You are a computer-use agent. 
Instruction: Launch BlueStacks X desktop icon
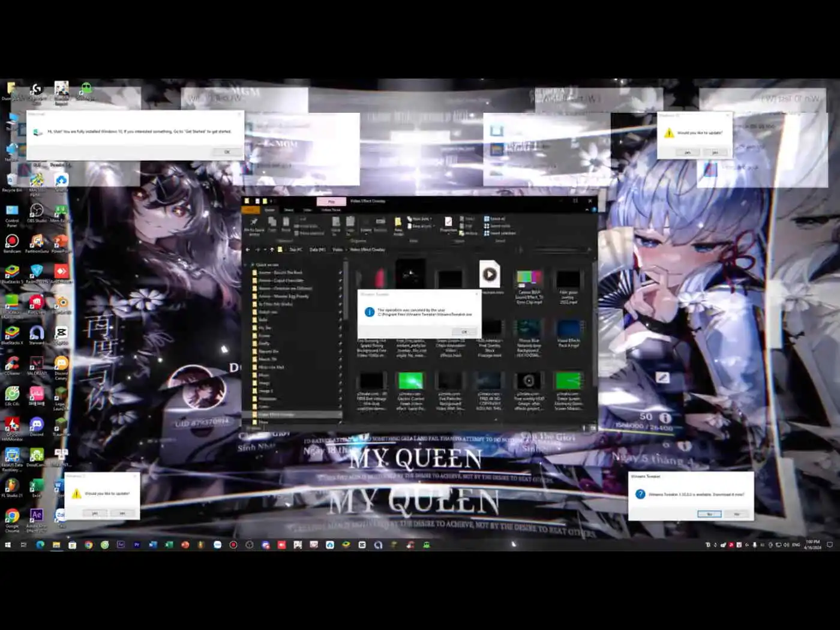[12, 335]
